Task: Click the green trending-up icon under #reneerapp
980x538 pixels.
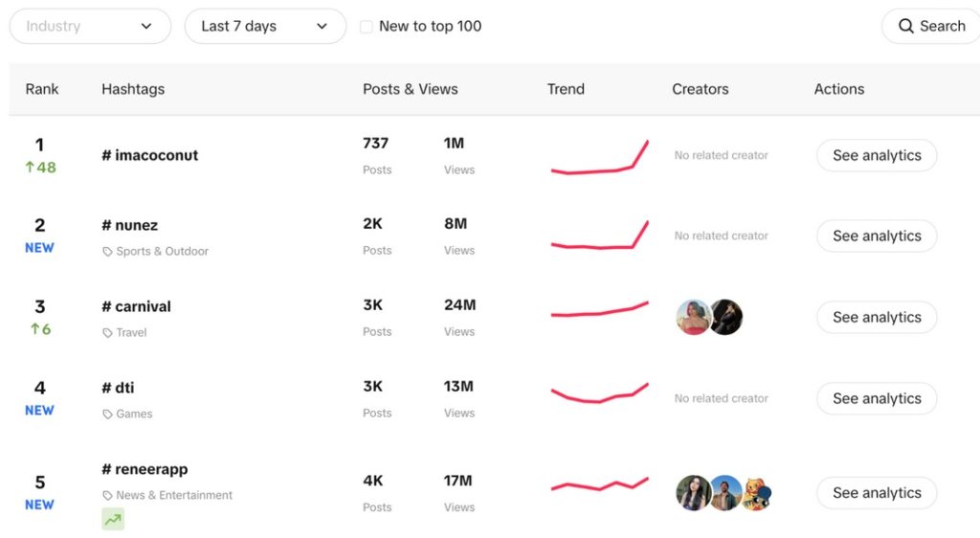Action: click(x=113, y=519)
